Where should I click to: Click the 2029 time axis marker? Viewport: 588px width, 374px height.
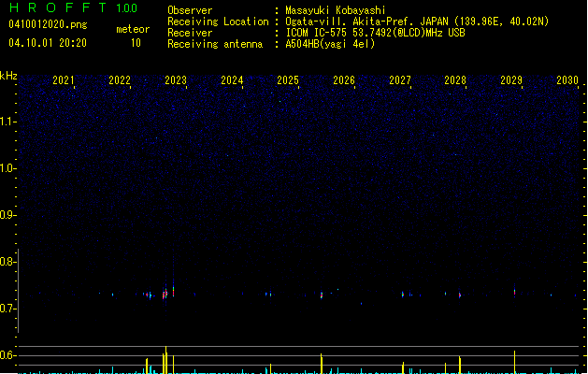pyautogui.click(x=511, y=80)
